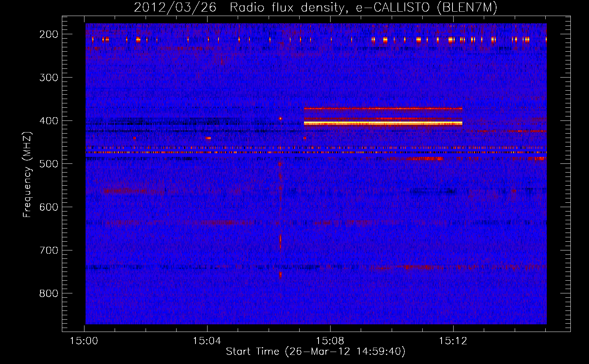Select the 800 frequency tick label
Screen dimensions: 589x364
click(x=49, y=293)
